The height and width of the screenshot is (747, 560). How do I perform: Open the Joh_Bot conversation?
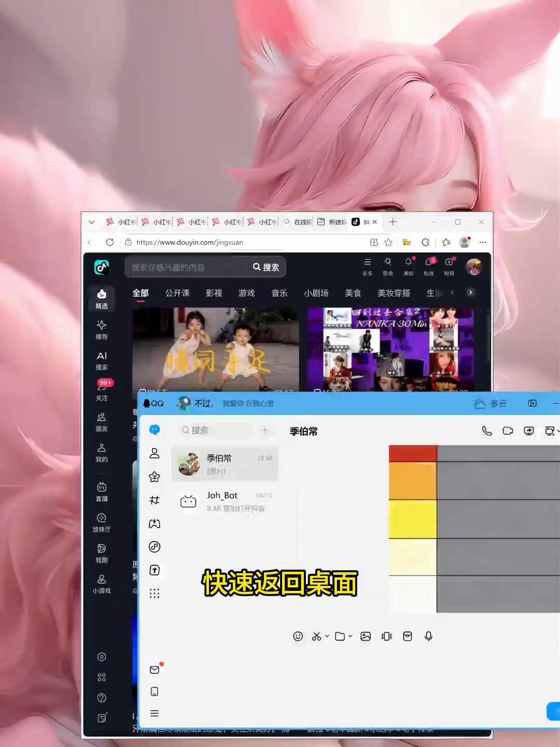[x=225, y=502]
